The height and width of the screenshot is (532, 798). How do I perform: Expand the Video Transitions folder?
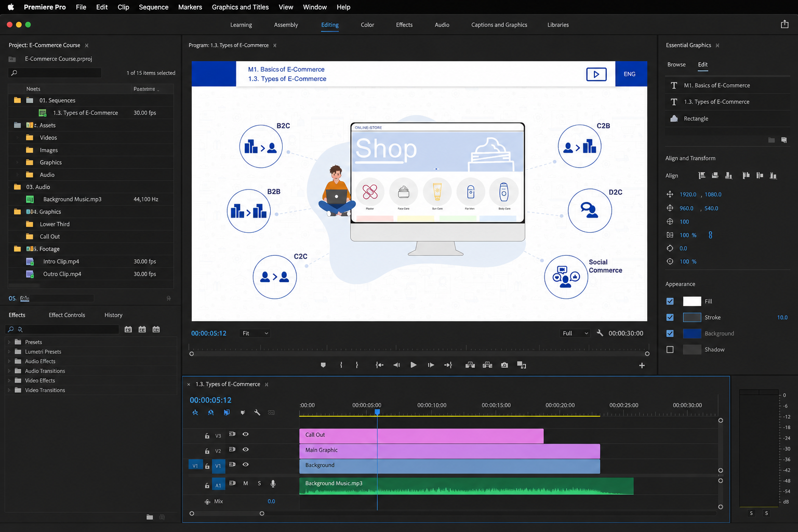[9, 390]
